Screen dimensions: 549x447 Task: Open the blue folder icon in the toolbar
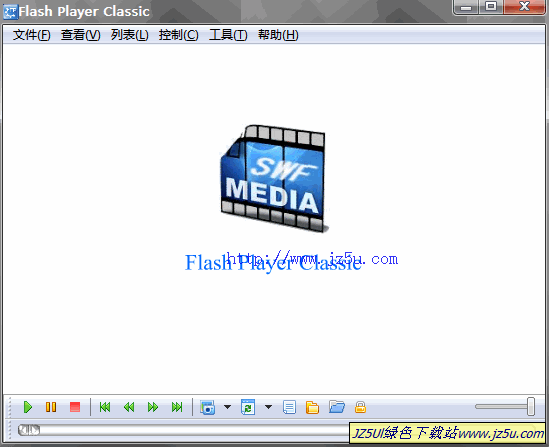[337, 407]
